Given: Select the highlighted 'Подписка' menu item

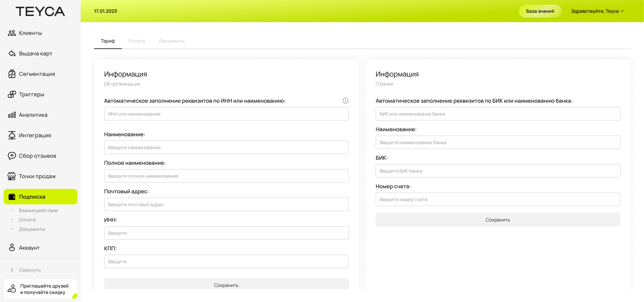Looking at the screenshot, I should (x=40, y=197).
